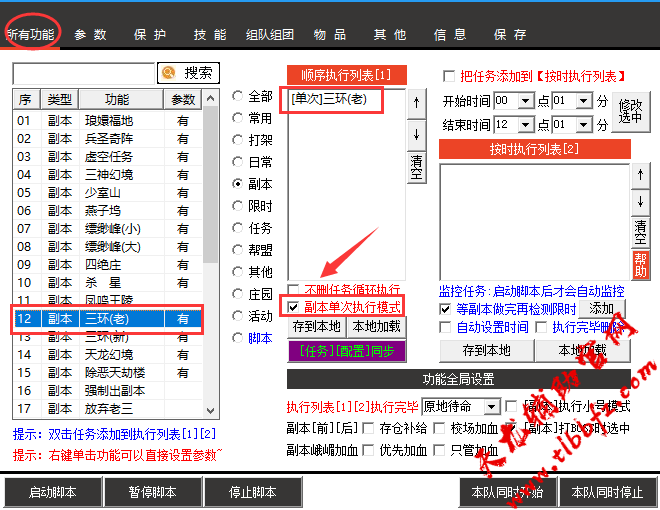Go to the 其他 tab
660x510 pixels.
tap(390, 35)
